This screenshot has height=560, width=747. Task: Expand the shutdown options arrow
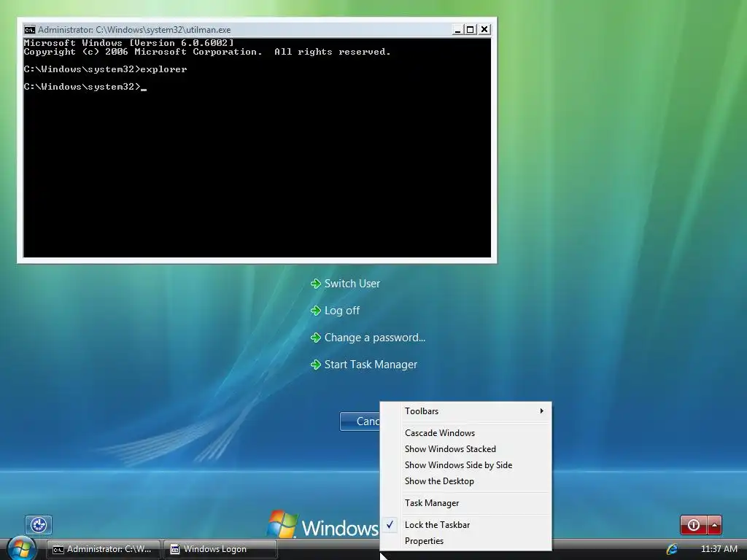click(715, 525)
